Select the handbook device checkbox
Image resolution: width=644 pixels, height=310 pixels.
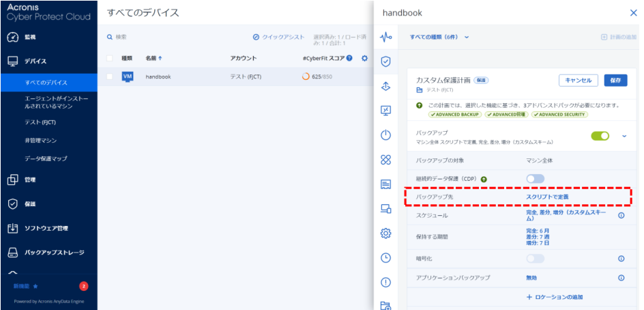(x=110, y=76)
